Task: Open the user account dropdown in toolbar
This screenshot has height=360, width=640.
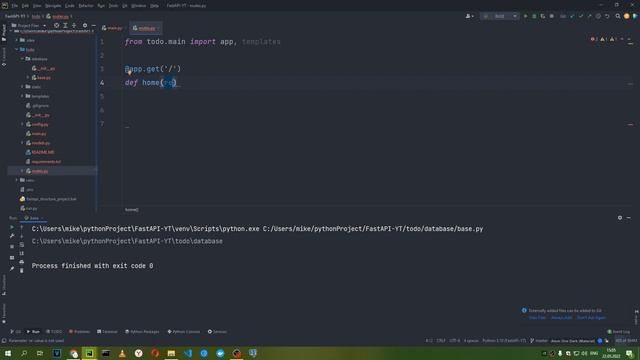Action: 469,16
